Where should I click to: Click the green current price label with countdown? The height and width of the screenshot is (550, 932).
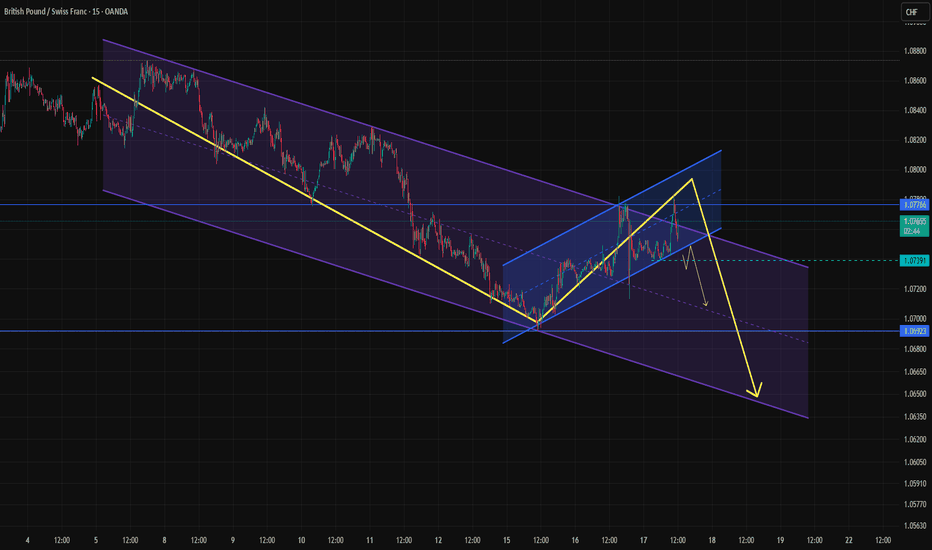click(914, 226)
